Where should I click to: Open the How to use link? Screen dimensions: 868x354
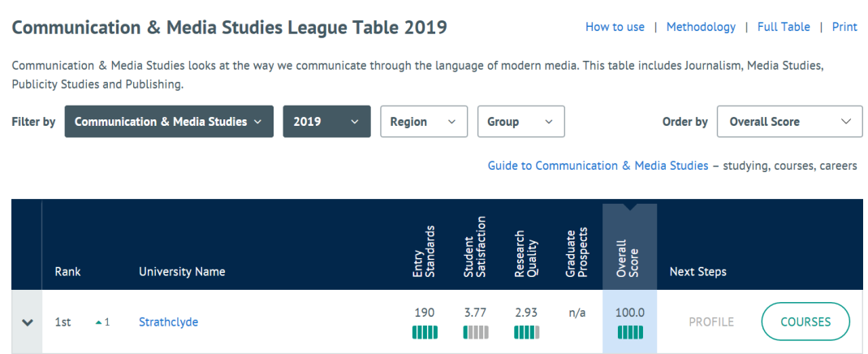[x=615, y=27]
